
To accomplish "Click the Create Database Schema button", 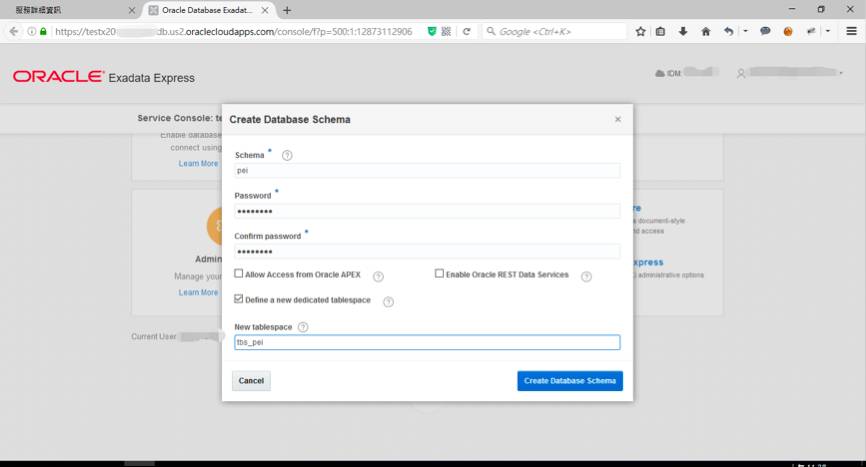I will [x=570, y=381].
